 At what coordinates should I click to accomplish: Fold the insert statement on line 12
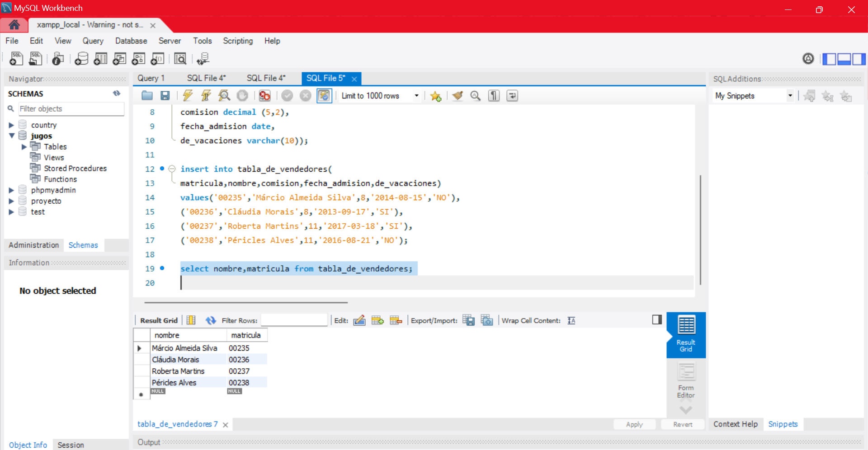click(172, 169)
